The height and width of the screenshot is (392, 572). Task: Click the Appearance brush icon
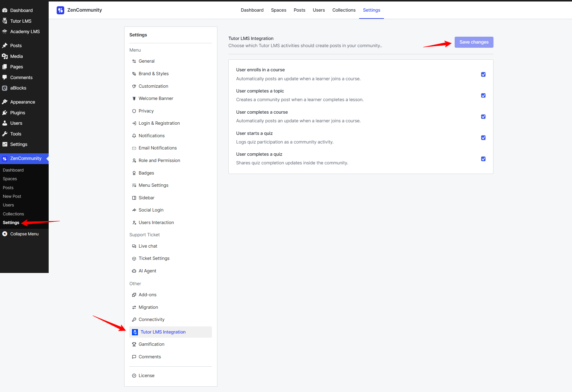(5, 102)
